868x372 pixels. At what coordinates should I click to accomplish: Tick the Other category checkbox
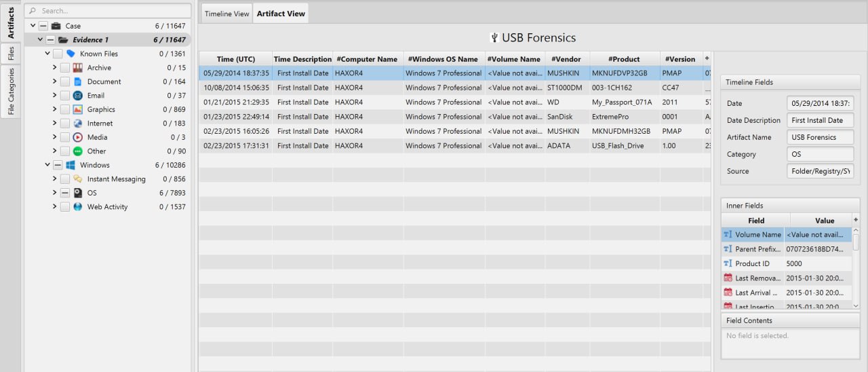pos(65,151)
